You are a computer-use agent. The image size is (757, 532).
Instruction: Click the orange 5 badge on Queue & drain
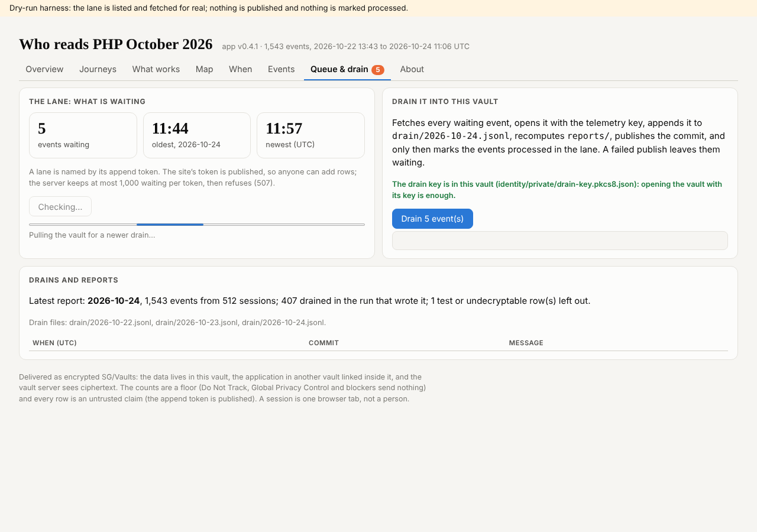[x=378, y=70]
